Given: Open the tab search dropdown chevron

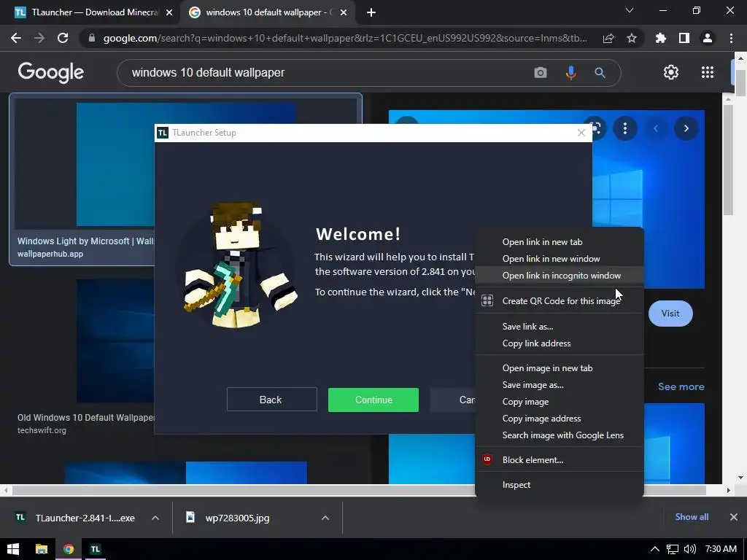Looking at the screenshot, I should point(630,10).
